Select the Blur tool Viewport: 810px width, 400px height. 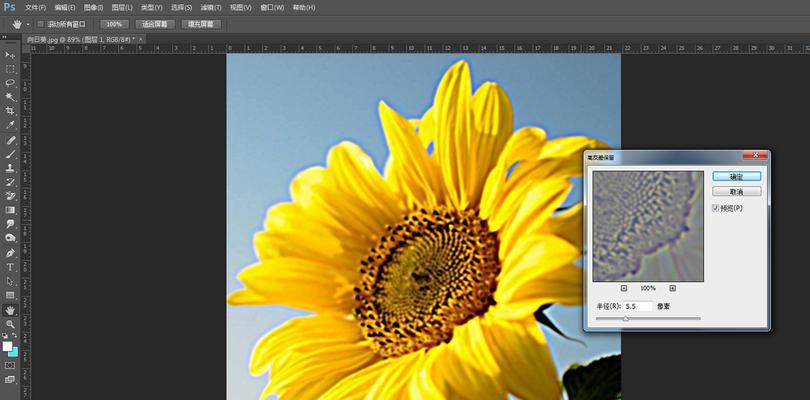coord(10,224)
